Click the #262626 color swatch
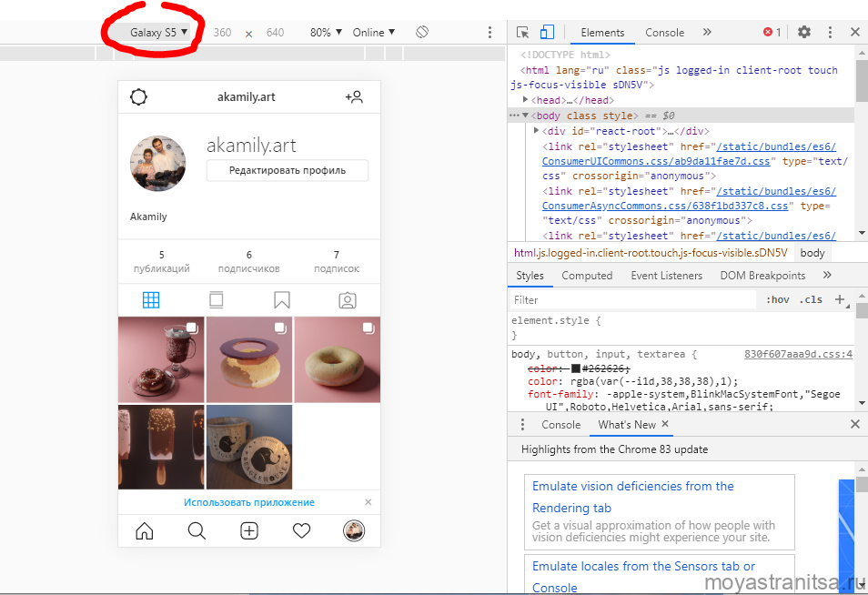The image size is (868, 595). point(576,368)
